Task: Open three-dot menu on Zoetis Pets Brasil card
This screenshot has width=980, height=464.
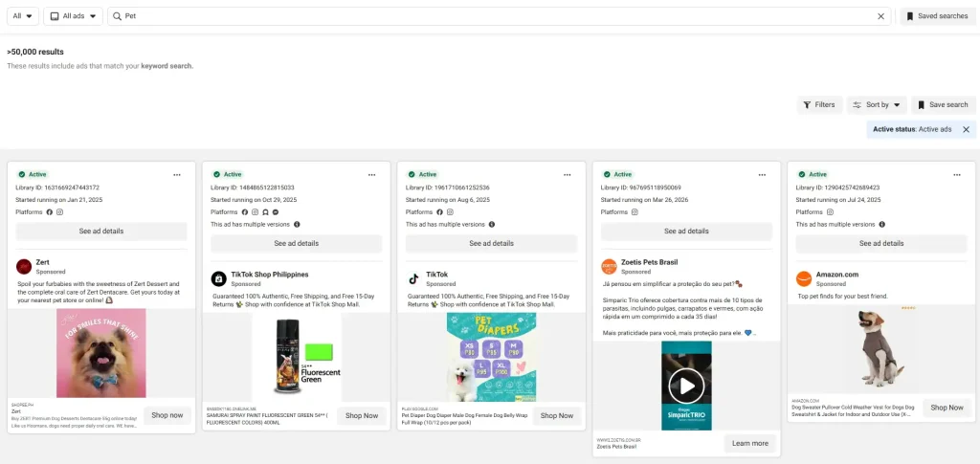Action: (762, 175)
